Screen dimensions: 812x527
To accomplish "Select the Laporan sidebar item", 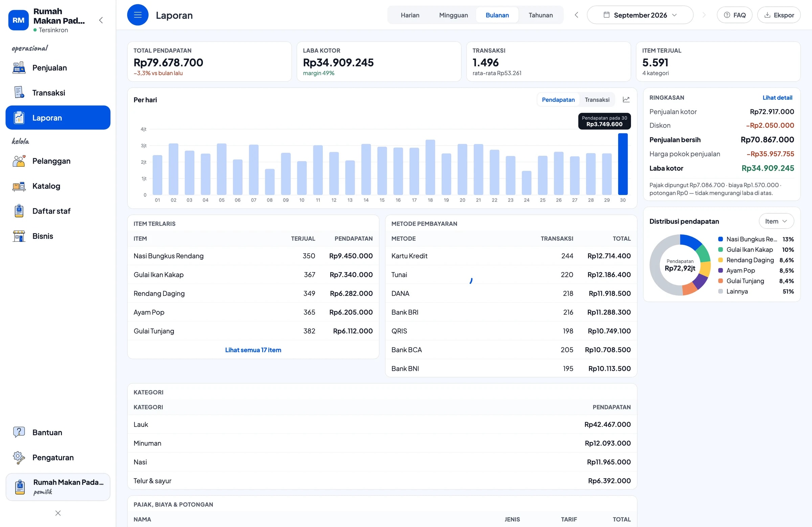I will coord(58,118).
